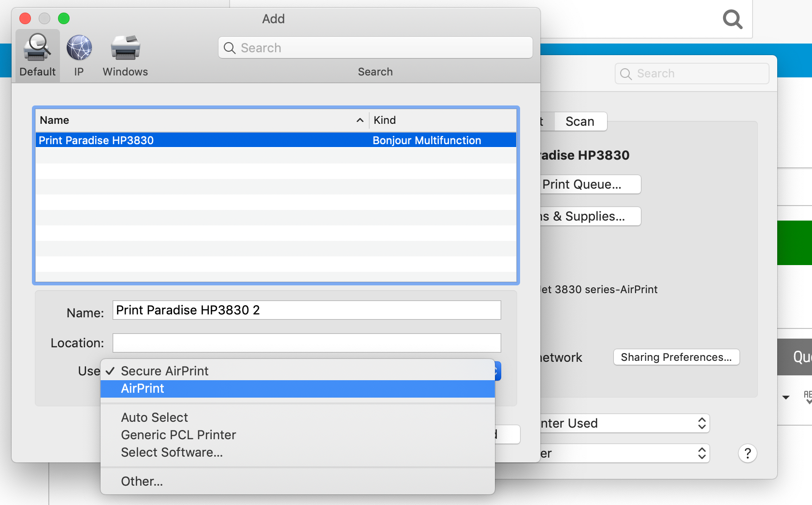Click the Options & Supplies button
The height and width of the screenshot is (505, 812).
pyautogui.click(x=590, y=216)
